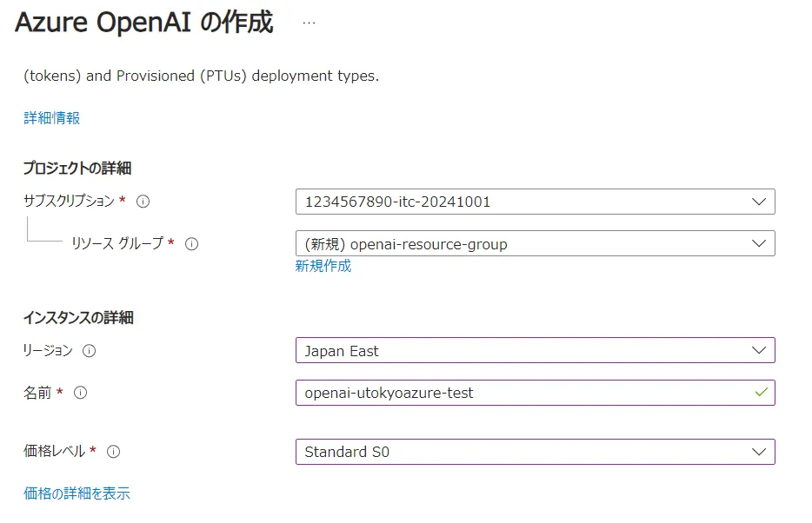The image size is (812, 523).
Task: Click the プロジェクトの詳細 section heading
Action: click(77, 169)
